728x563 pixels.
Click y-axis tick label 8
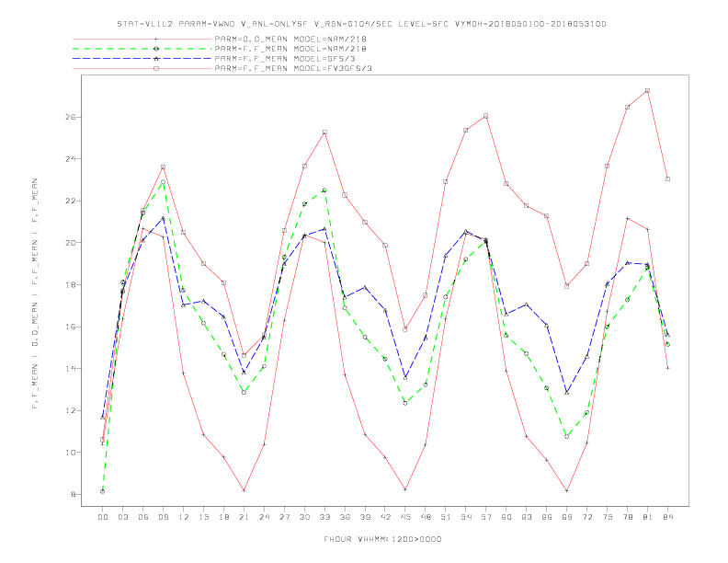tap(73, 494)
